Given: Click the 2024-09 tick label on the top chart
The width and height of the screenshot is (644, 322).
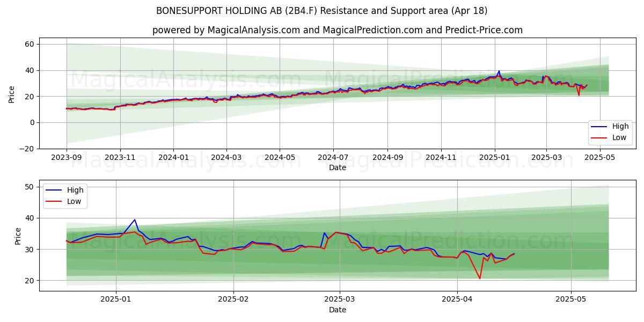Looking at the screenshot, I should (x=387, y=158).
